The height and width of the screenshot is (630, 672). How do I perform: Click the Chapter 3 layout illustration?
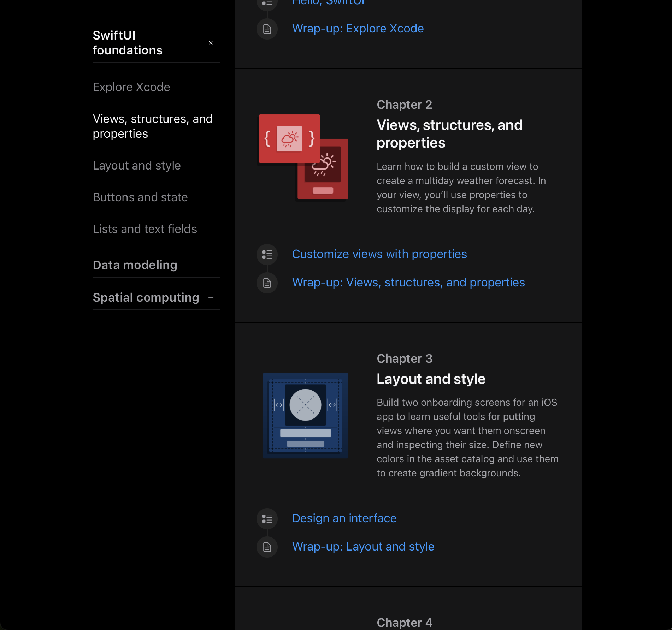coord(306,416)
